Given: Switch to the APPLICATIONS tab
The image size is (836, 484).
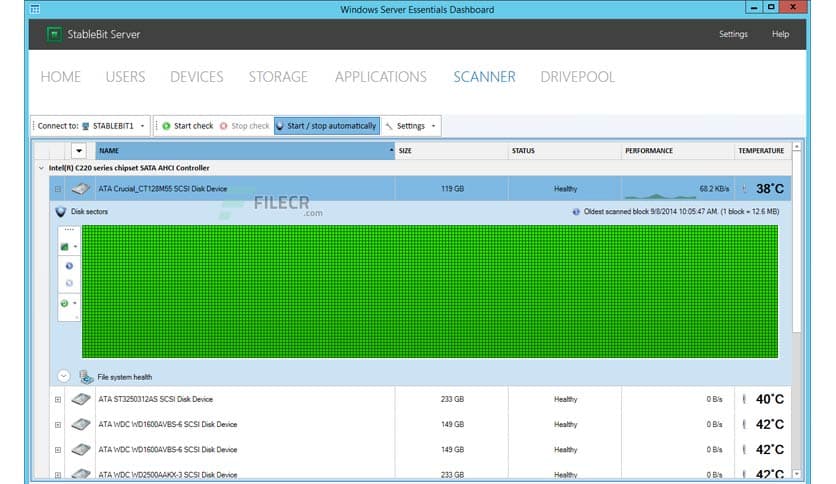Looking at the screenshot, I should (x=381, y=77).
